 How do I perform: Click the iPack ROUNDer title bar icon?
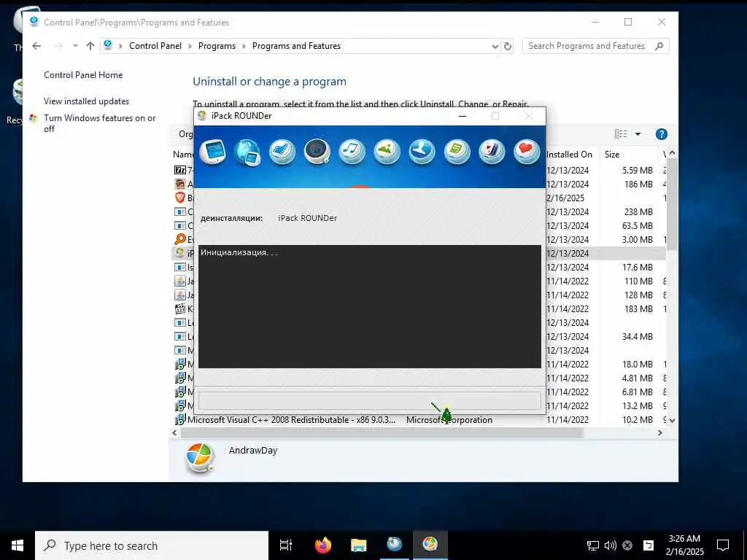pyautogui.click(x=202, y=116)
